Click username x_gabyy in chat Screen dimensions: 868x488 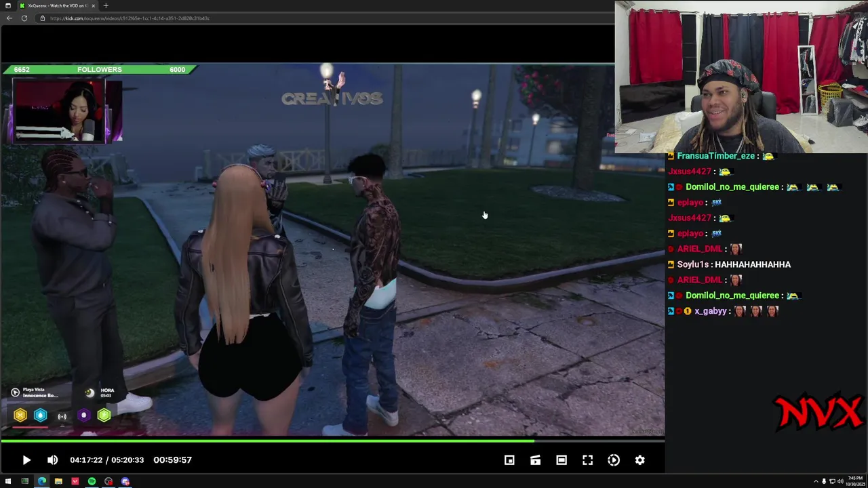coord(711,311)
